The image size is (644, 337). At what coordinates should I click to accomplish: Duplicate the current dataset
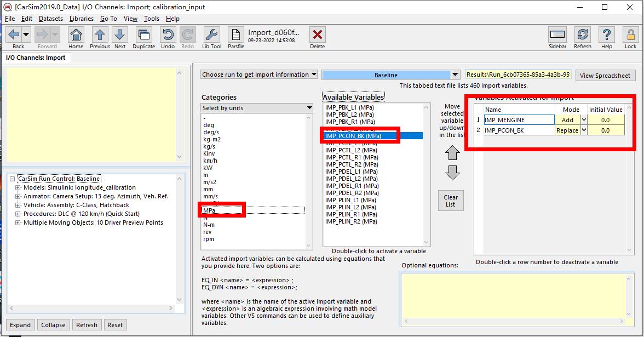(143, 35)
